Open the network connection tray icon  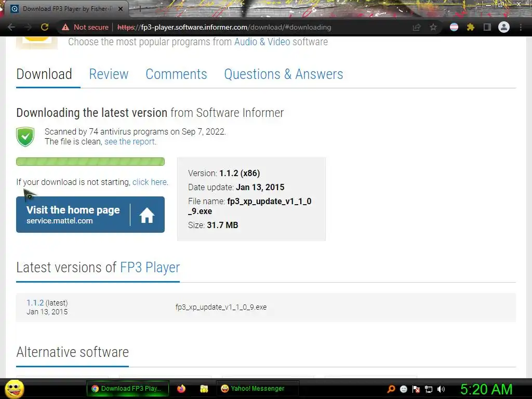[429, 389]
